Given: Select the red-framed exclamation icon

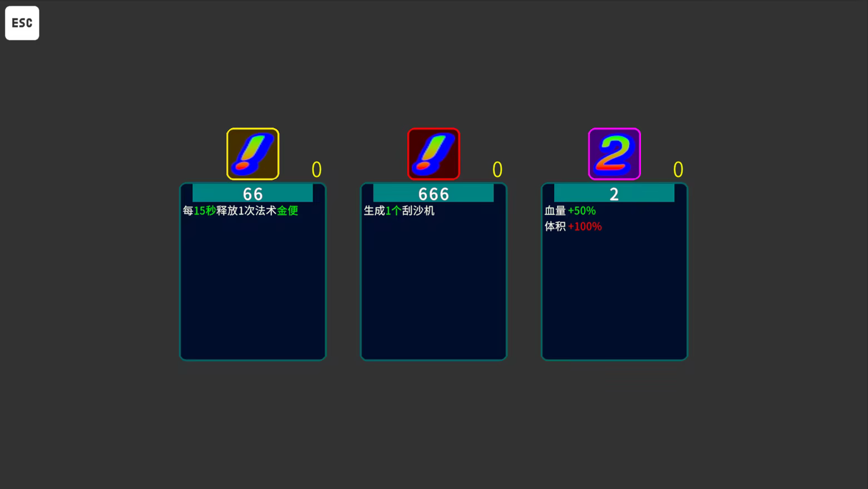Looking at the screenshot, I should (x=433, y=154).
